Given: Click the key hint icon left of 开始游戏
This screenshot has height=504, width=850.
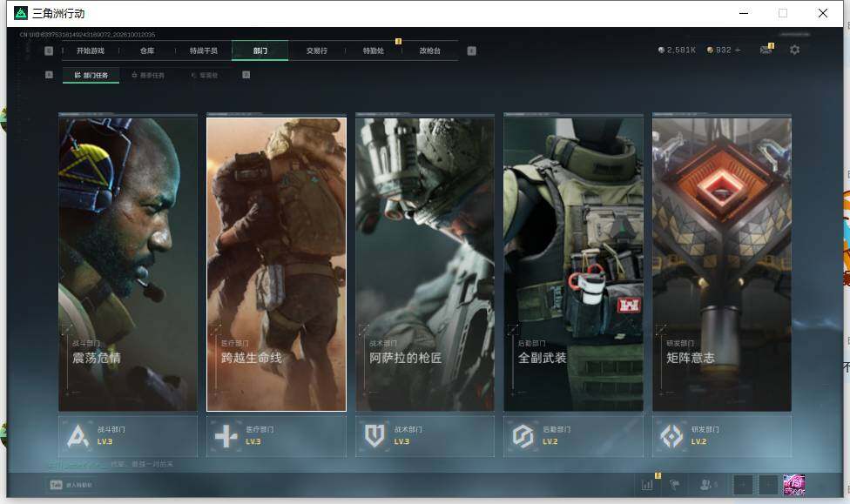Looking at the screenshot, I should click(49, 50).
